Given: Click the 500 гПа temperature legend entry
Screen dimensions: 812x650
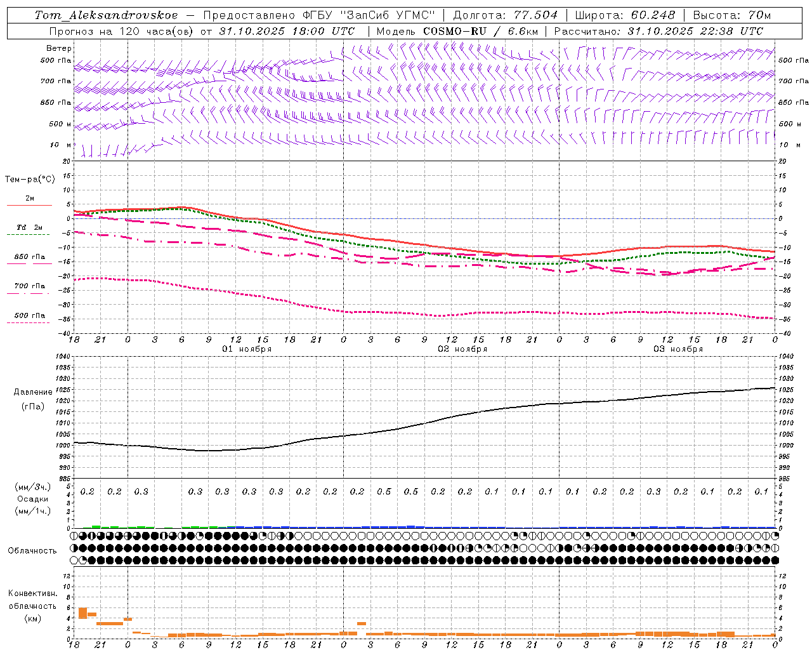Looking at the screenshot, I should point(30,315).
